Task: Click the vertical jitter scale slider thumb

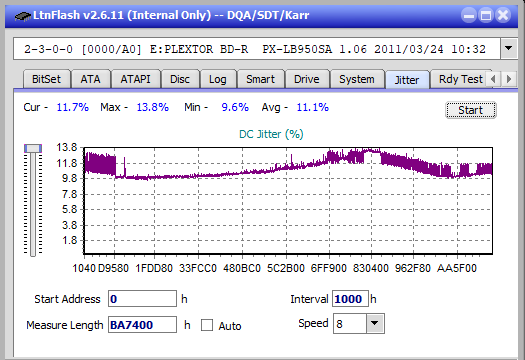Action: 33,148
